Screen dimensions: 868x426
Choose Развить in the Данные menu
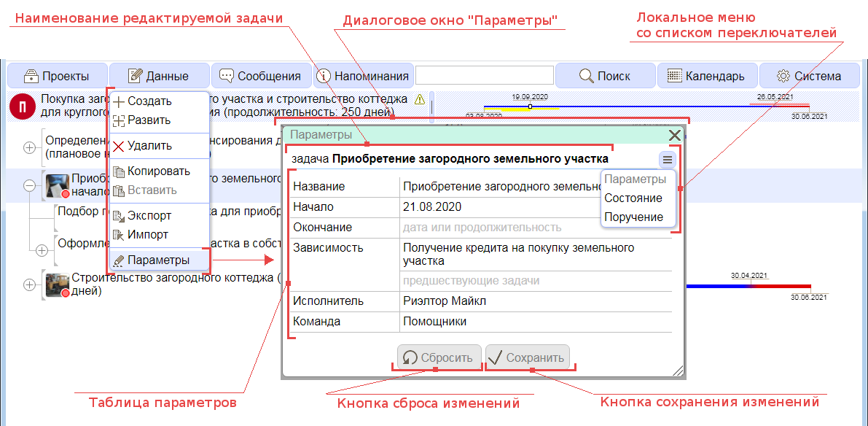coord(160,120)
